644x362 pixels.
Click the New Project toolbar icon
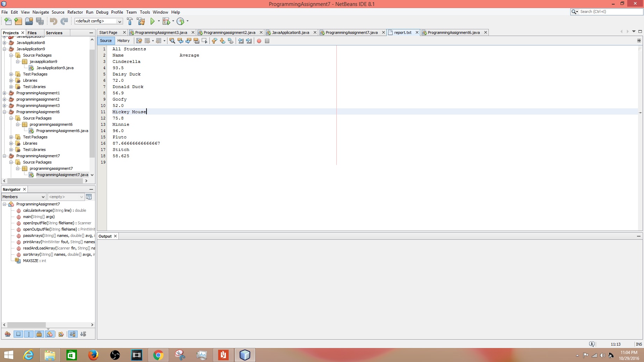point(18,21)
